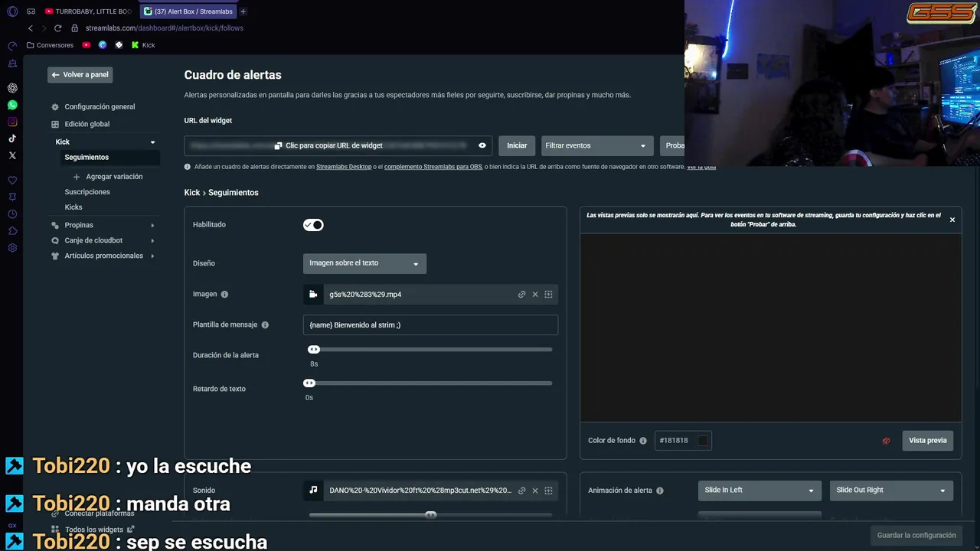Click the Retardo de texto slider

pos(430,383)
